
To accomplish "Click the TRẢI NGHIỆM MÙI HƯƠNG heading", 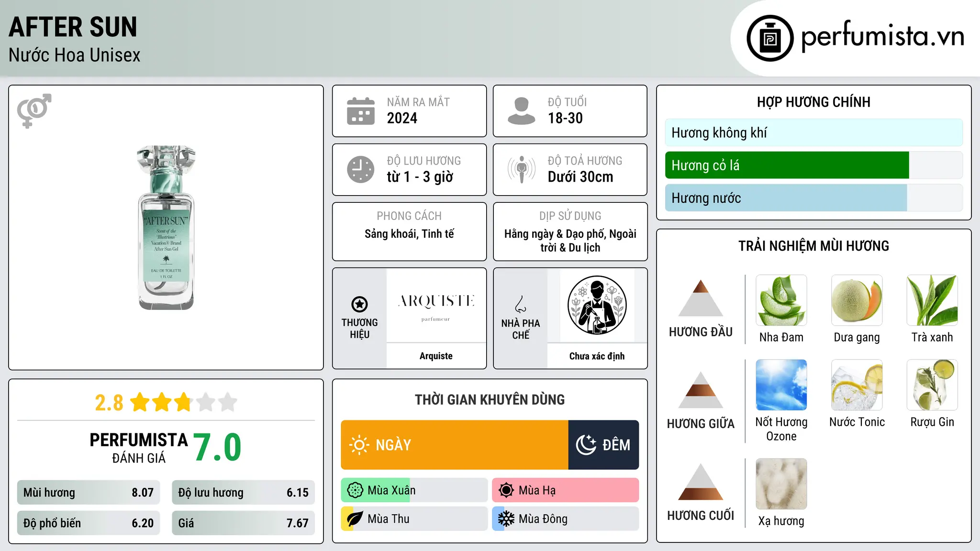I will [x=813, y=246].
